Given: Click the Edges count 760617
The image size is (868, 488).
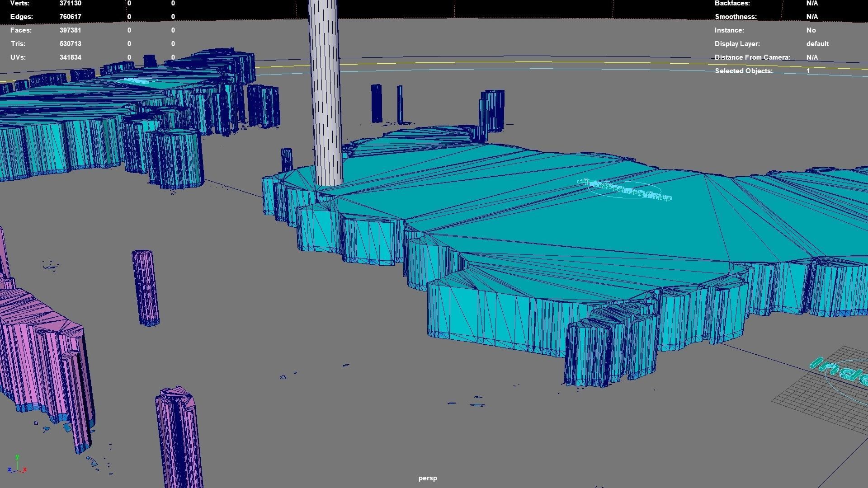Looking at the screenshot, I should [x=70, y=17].
